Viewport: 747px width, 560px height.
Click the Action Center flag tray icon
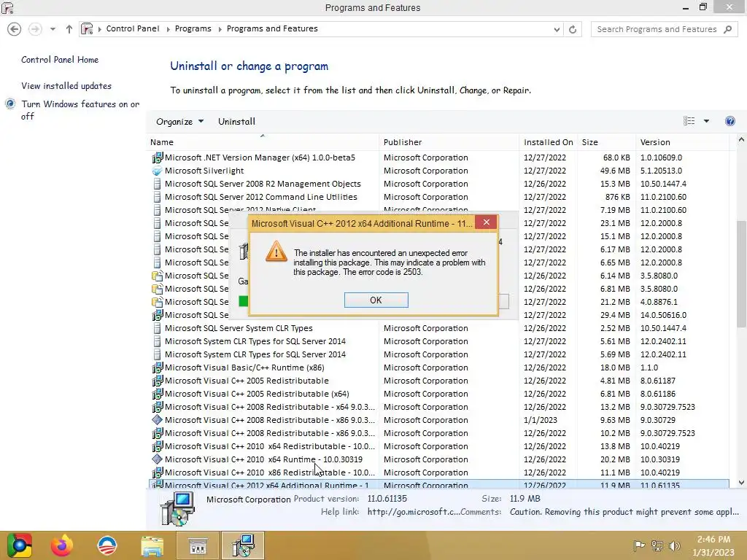[639, 545]
